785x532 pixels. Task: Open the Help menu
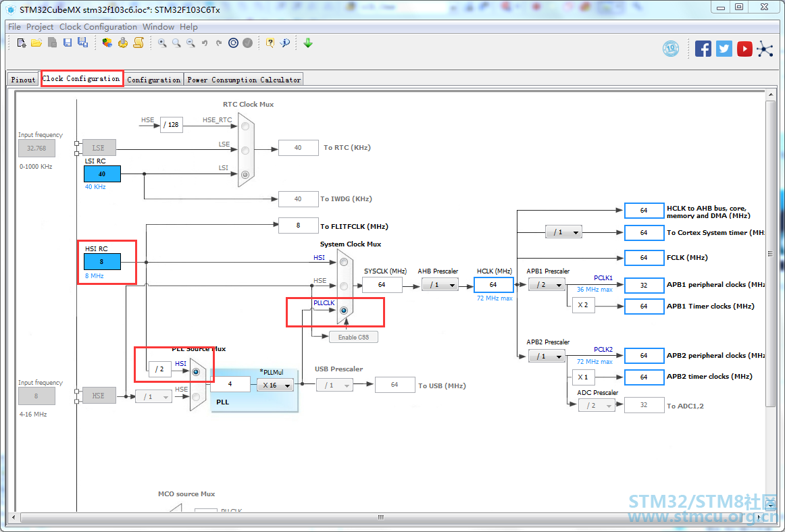tap(188, 26)
